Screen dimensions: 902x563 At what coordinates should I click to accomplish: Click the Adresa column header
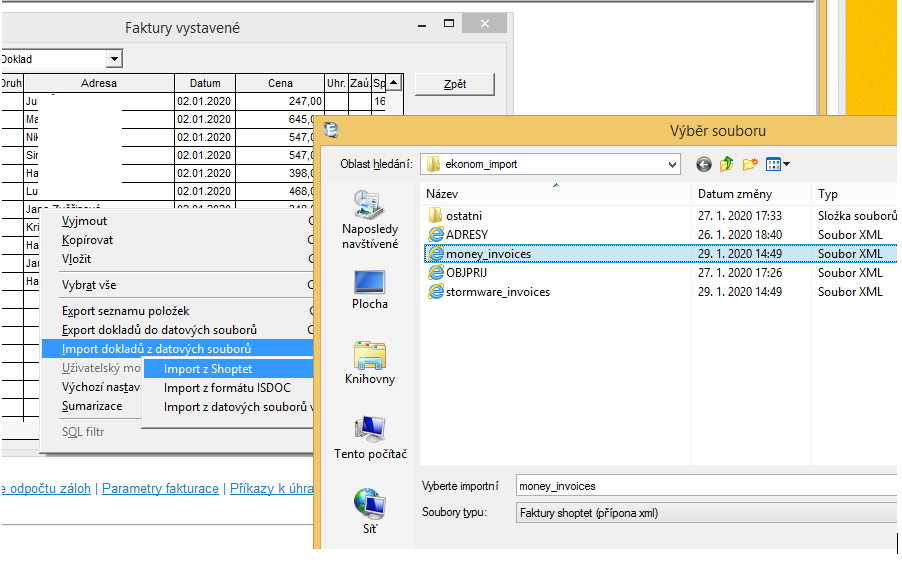click(99, 83)
